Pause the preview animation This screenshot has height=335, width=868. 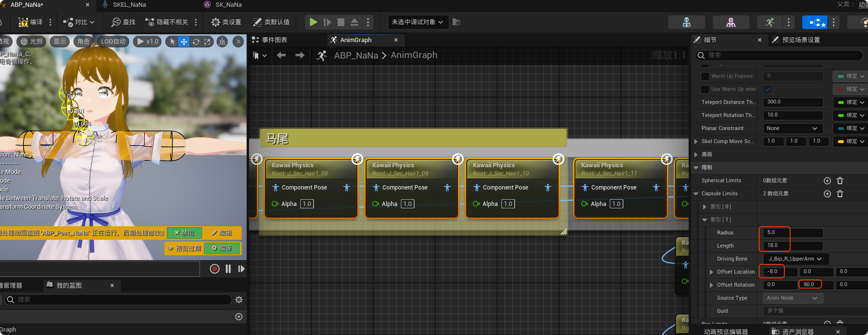[x=228, y=269]
